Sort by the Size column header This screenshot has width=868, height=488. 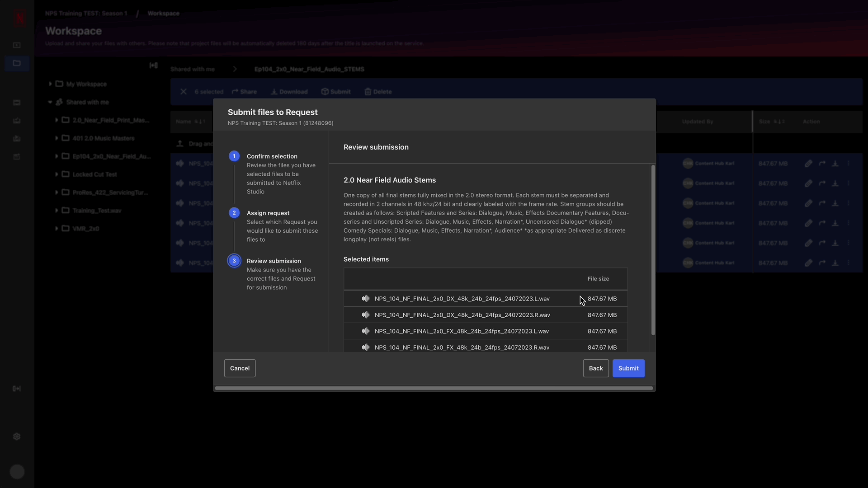pos(772,122)
